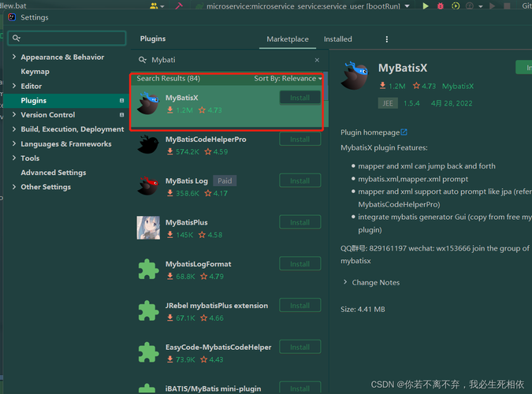Click the red Debug bug icon
The height and width of the screenshot is (394, 532).
click(x=441, y=6)
